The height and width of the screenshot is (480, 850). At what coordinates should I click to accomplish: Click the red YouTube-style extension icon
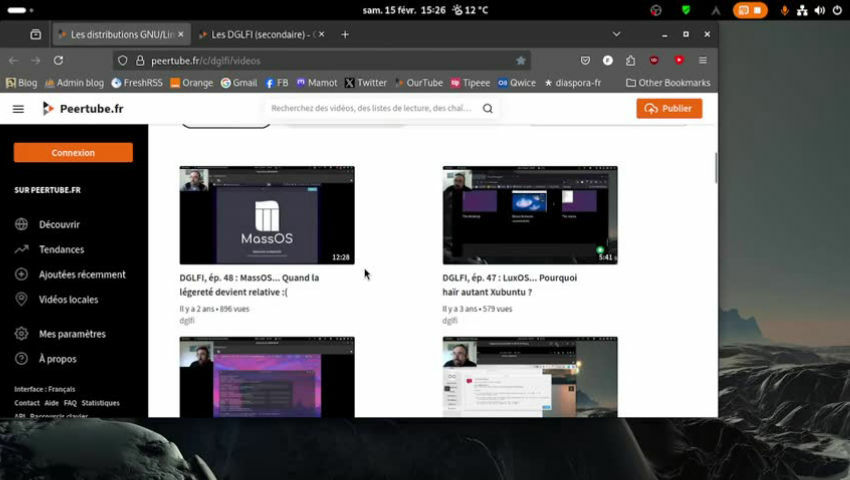(679, 60)
